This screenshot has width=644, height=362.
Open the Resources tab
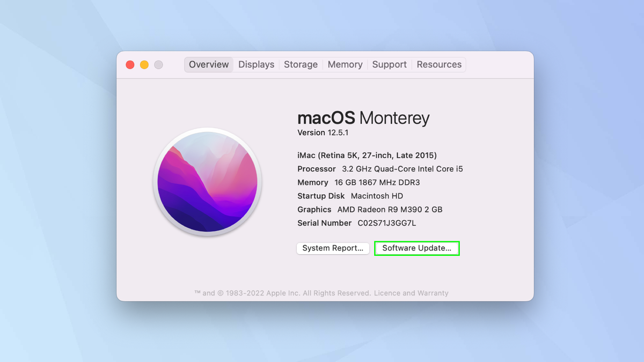(x=439, y=64)
